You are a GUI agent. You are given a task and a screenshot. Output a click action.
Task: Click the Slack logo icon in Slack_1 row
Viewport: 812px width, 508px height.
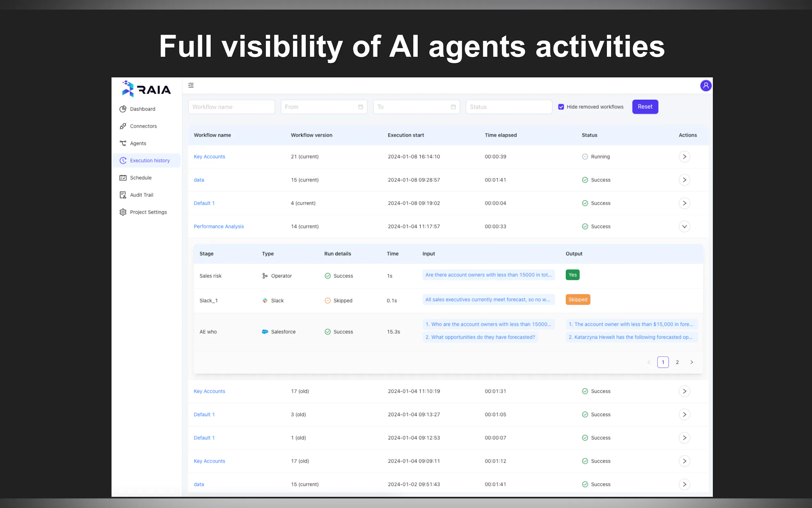(265, 301)
